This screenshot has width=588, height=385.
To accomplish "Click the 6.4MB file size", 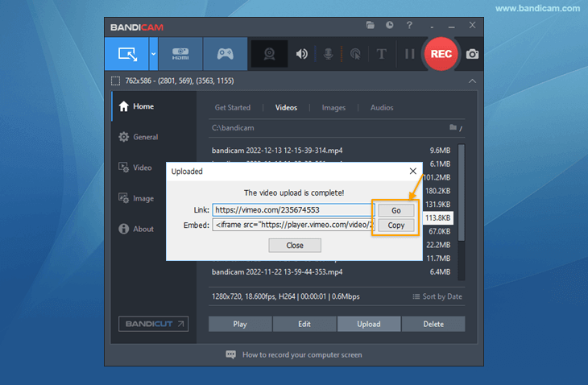I will pyautogui.click(x=440, y=271).
